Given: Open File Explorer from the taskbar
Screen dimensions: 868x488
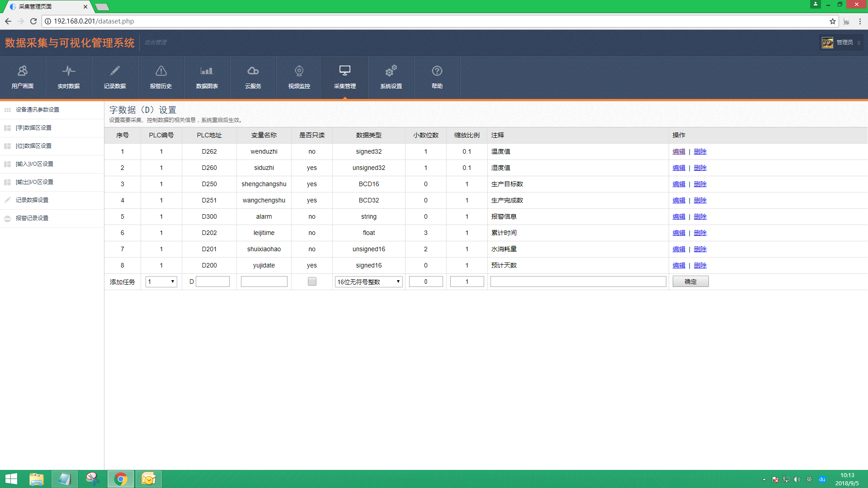Looking at the screenshot, I should tap(37, 479).
